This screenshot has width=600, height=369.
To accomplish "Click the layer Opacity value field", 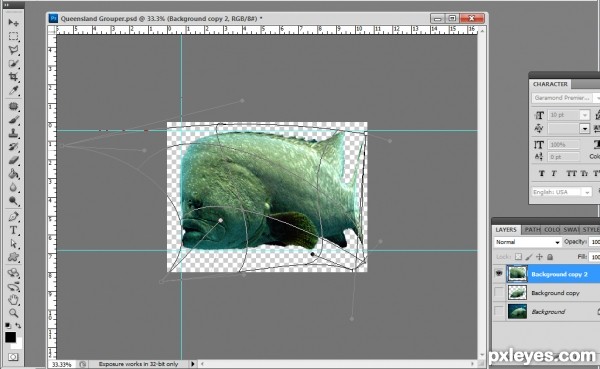I will pyautogui.click(x=595, y=242).
